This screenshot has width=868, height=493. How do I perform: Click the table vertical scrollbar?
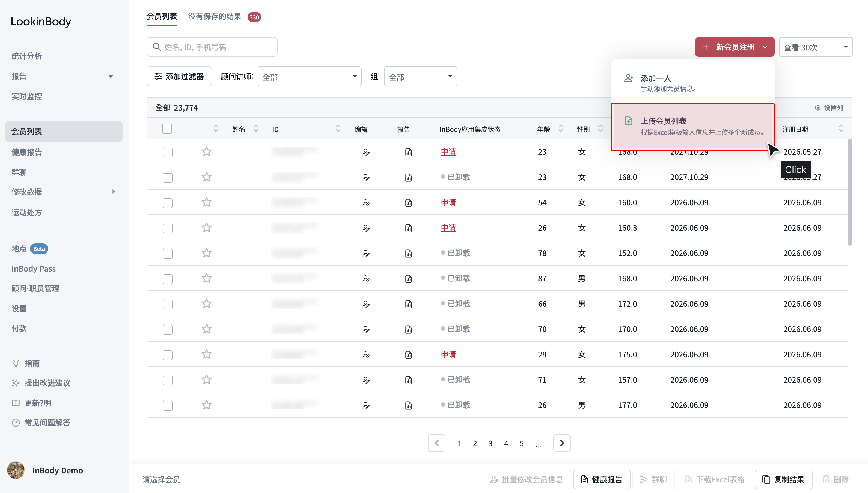(850, 192)
